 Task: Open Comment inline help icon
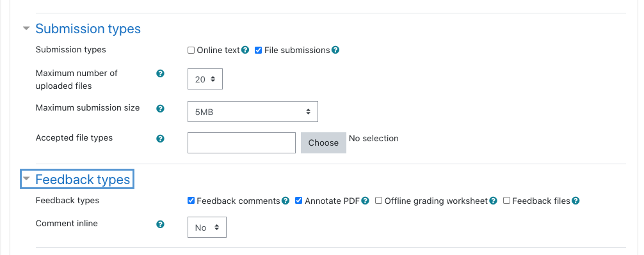[161, 224]
